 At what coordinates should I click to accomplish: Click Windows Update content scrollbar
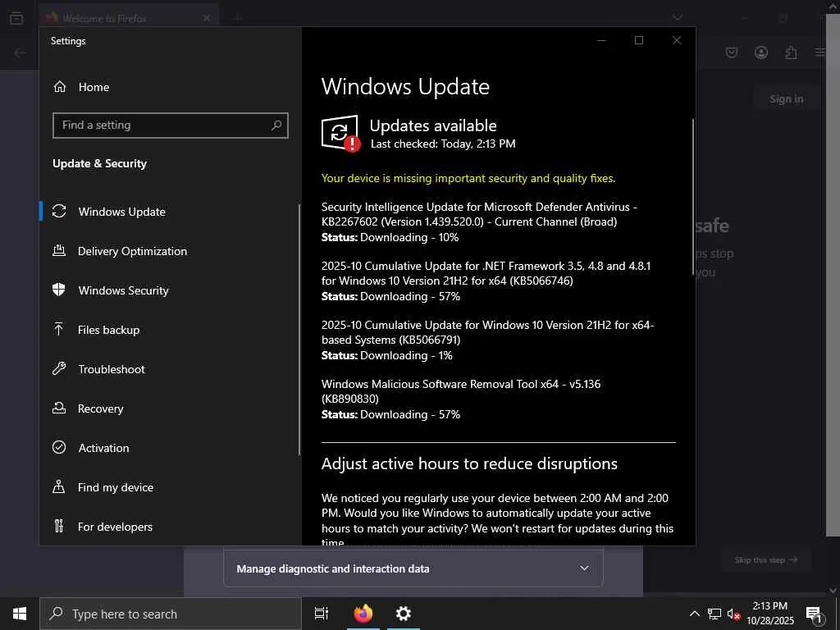(x=692, y=197)
